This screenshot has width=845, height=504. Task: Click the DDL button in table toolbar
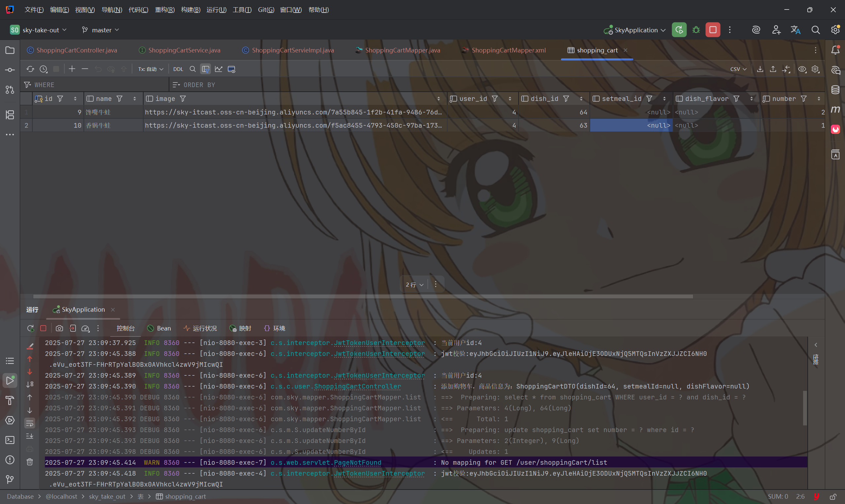point(178,69)
